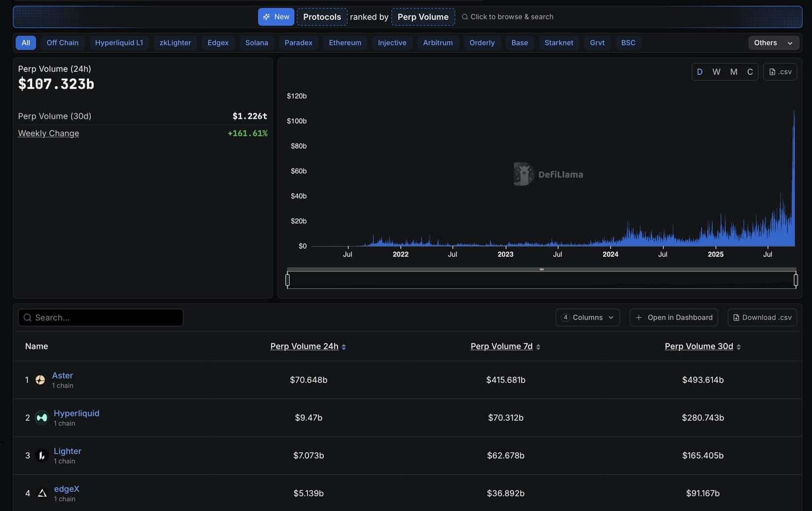Click edgeX's 30d volume $91.167b
812x511 pixels.
coord(703,493)
